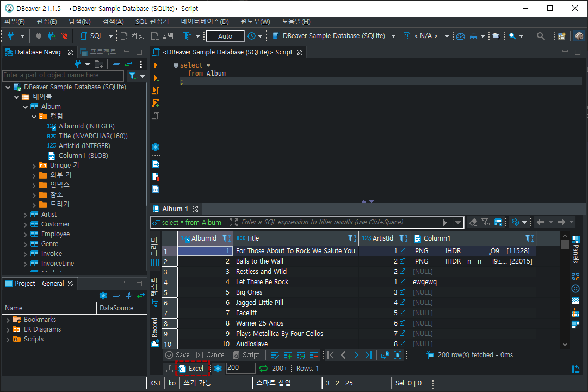The height and width of the screenshot is (392, 588).
Task: Click the Album 1 result tab
Action: (x=175, y=209)
